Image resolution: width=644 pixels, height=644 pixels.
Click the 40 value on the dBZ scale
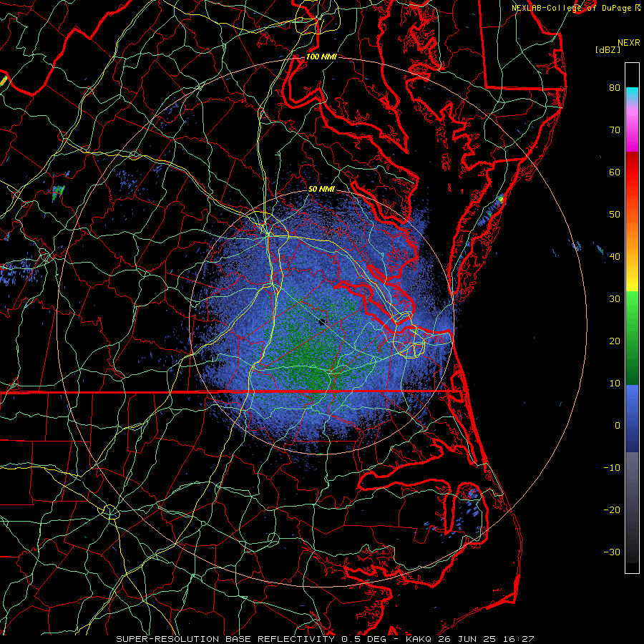tap(615, 257)
